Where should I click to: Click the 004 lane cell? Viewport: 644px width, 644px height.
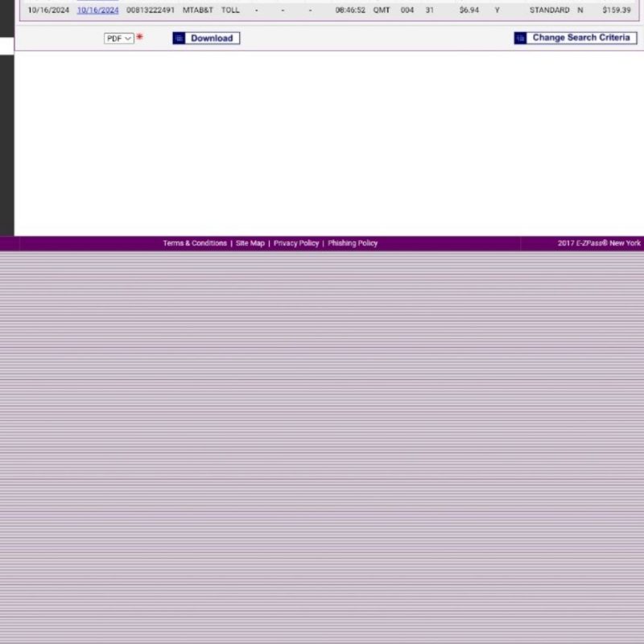[407, 10]
